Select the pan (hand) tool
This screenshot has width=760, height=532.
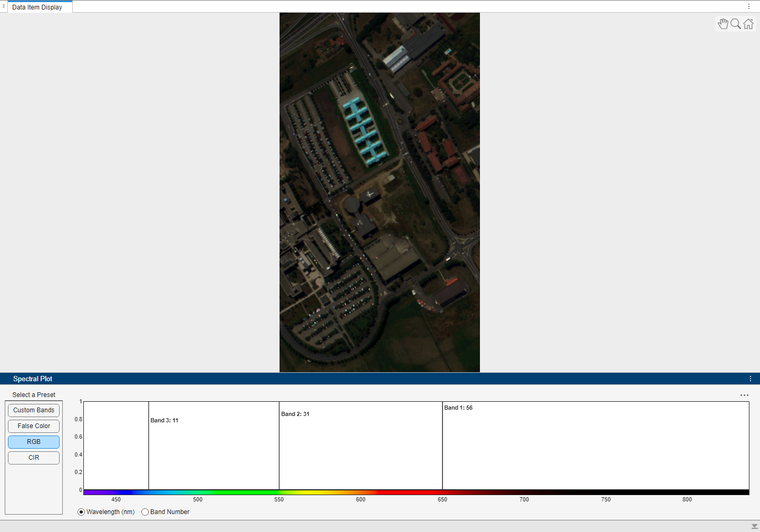723,23
